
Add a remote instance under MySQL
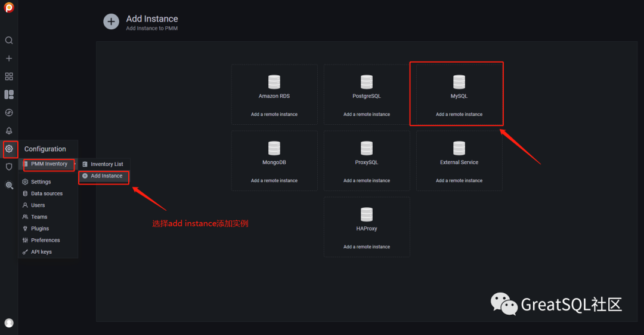pos(459,115)
